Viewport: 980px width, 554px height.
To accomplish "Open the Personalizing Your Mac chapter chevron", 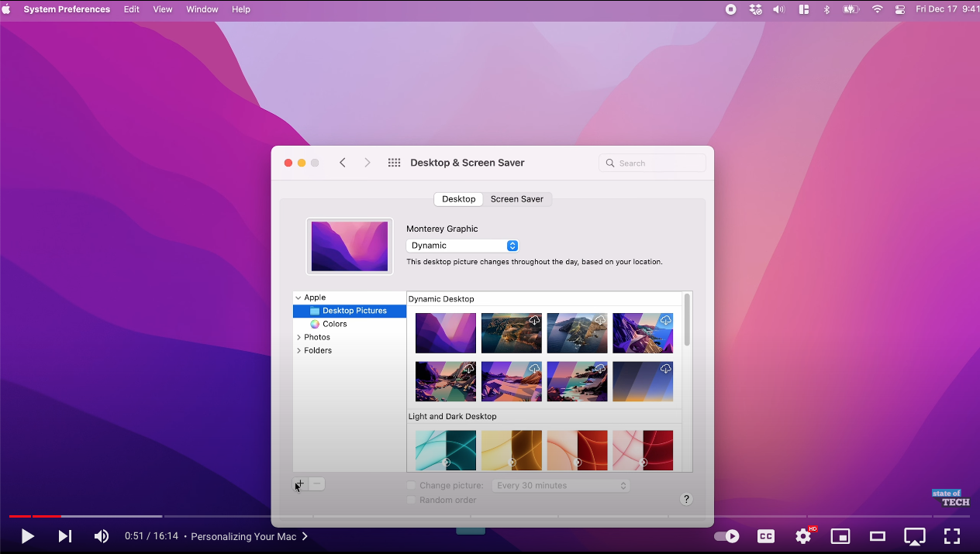I will pyautogui.click(x=305, y=536).
